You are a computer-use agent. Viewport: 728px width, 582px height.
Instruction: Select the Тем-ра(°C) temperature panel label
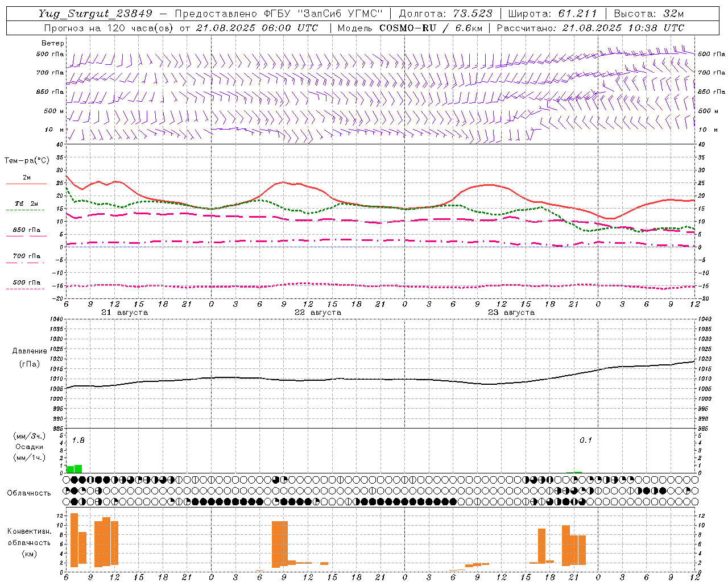click(x=27, y=161)
